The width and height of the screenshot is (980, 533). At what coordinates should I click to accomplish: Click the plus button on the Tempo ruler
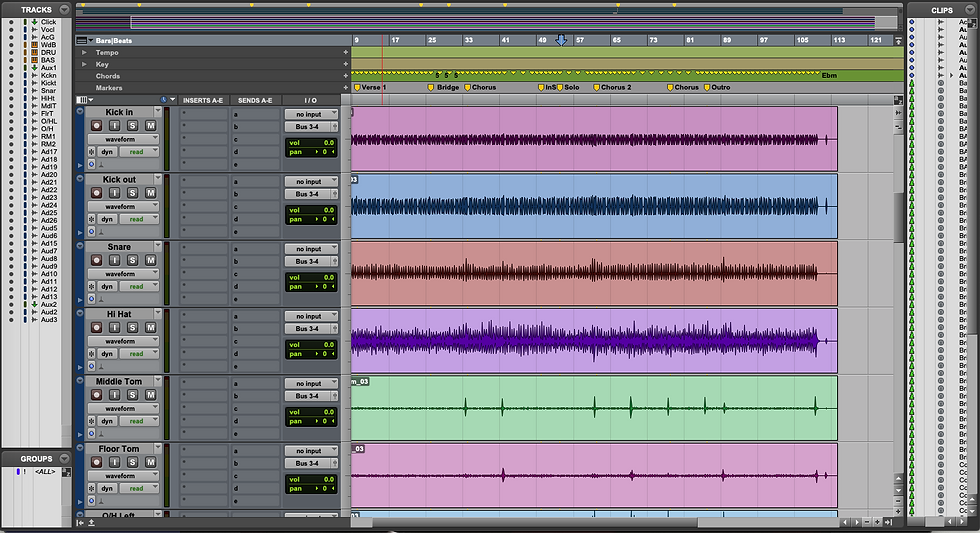click(346, 52)
